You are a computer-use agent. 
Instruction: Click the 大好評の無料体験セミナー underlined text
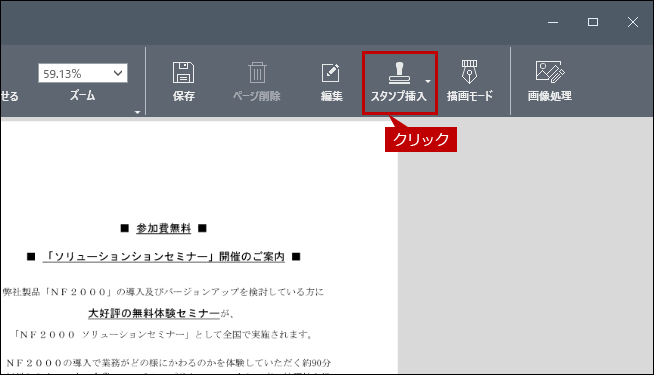154,313
